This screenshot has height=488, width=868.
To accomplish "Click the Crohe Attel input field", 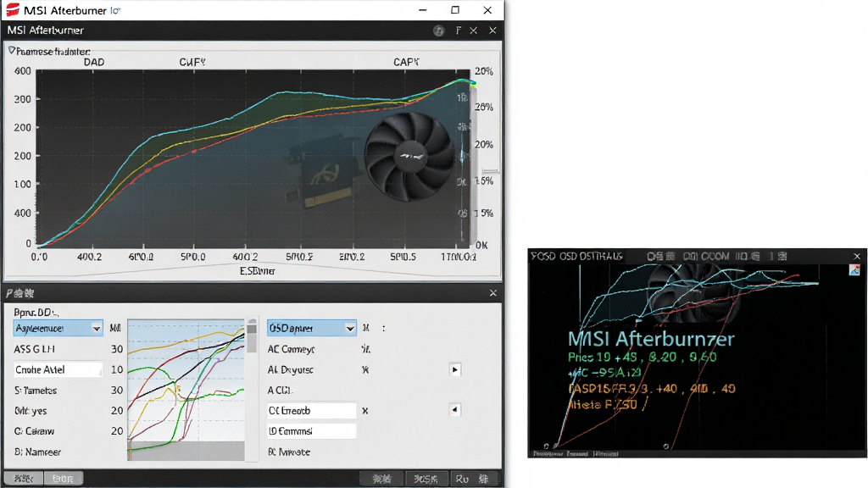I will click(x=58, y=369).
